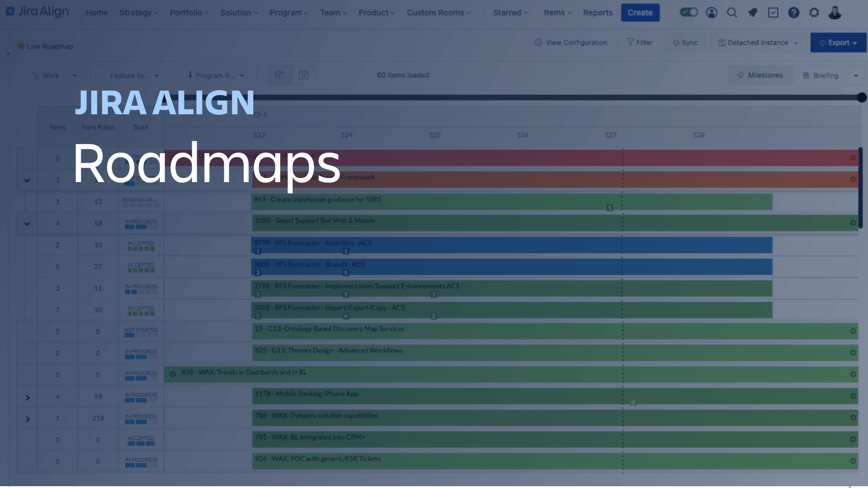This screenshot has height=488, width=868.
Task: Click the calendar icon next to Work
Action: (x=303, y=75)
